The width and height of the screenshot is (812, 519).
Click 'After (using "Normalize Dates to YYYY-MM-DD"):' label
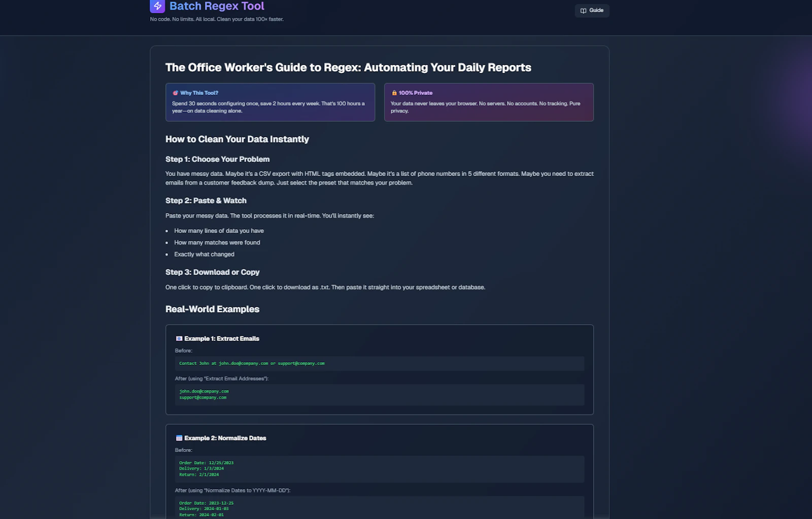pos(233,491)
